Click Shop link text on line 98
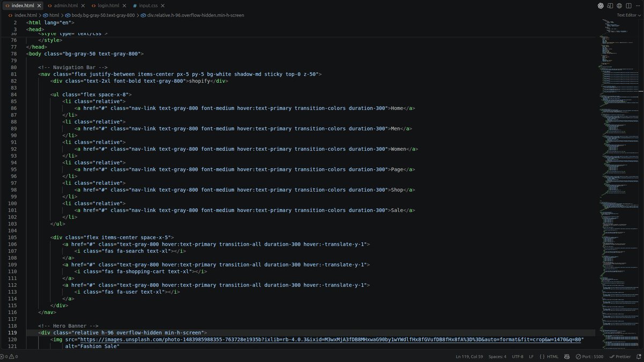The image size is (644, 362). 397,190
